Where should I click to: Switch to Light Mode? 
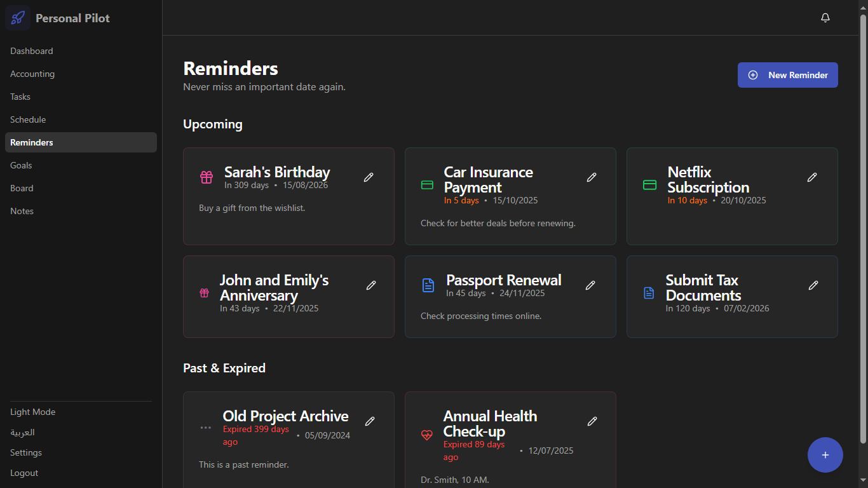33,412
